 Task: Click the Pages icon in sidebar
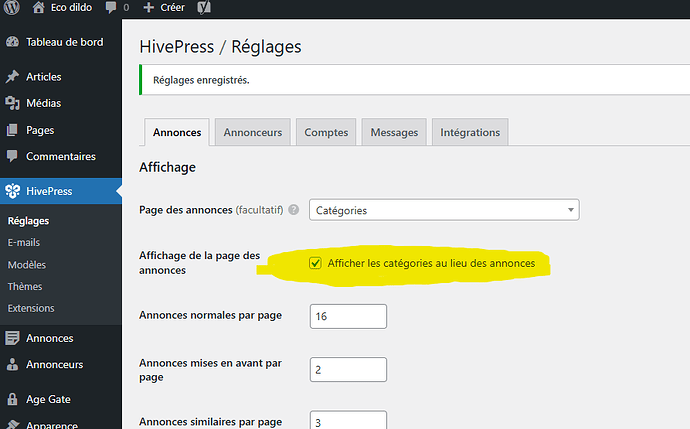pyautogui.click(x=12, y=130)
